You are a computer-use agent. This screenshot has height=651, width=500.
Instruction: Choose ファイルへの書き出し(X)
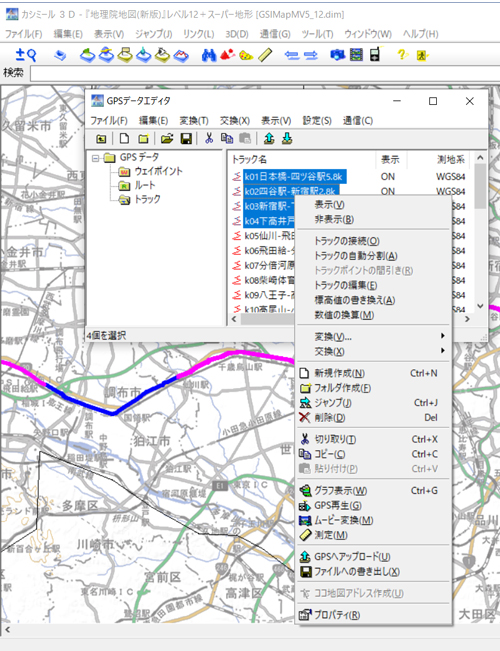click(374, 572)
